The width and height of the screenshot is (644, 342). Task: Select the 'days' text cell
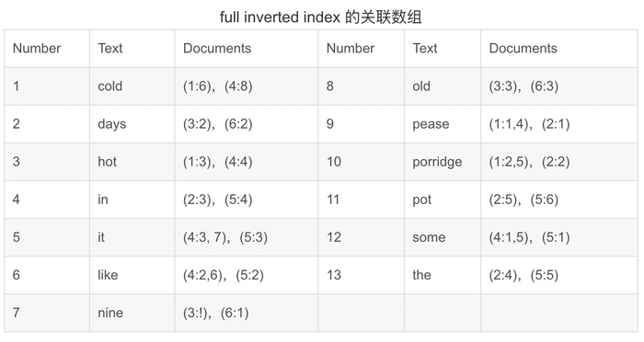(x=132, y=124)
